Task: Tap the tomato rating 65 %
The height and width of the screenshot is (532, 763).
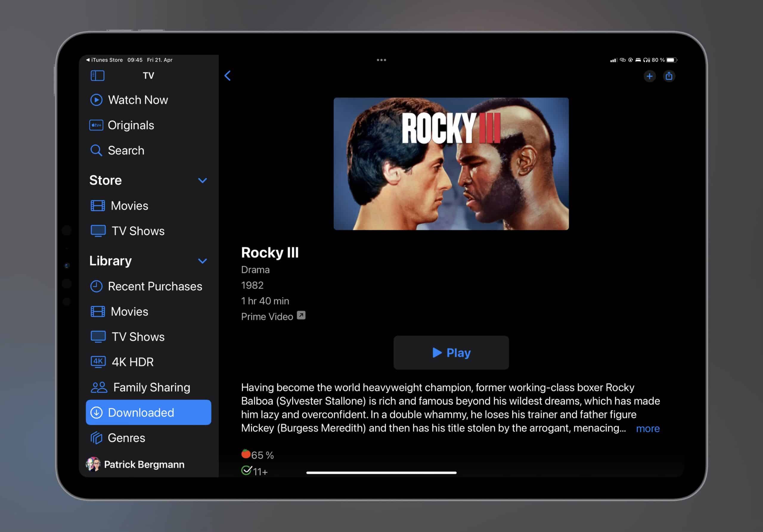Action: (x=258, y=455)
